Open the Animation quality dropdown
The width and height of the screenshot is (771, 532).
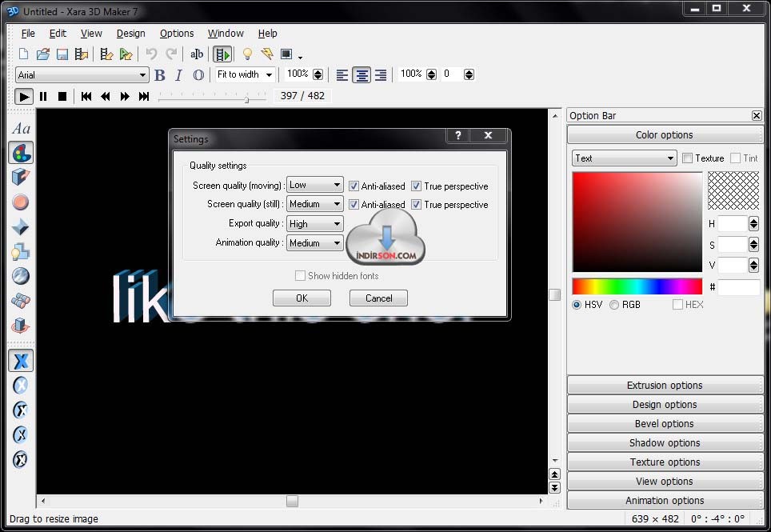coord(314,243)
